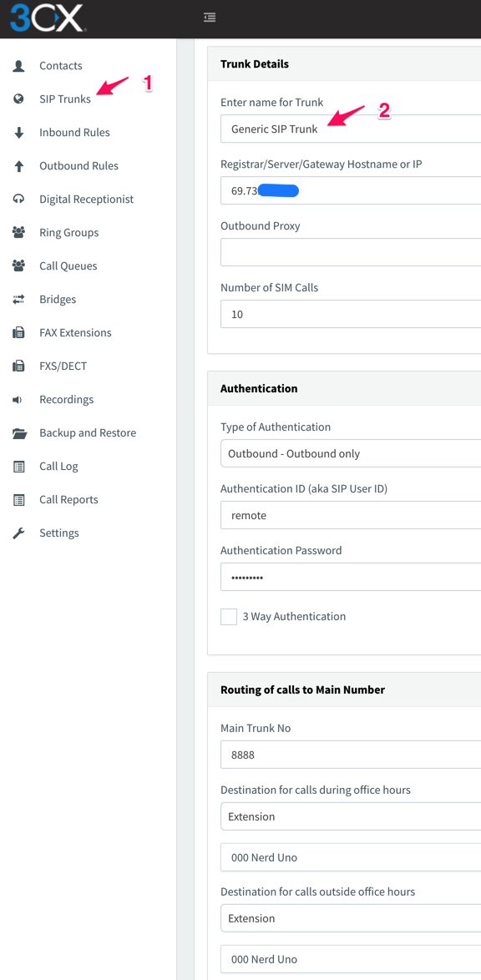The width and height of the screenshot is (481, 980).
Task: Click the Digital Receptionist headset icon
Action: click(18, 199)
